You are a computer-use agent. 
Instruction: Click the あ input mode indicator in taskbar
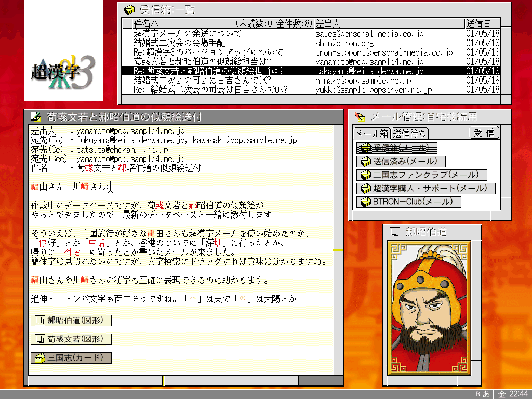click(x=486, y=394)
